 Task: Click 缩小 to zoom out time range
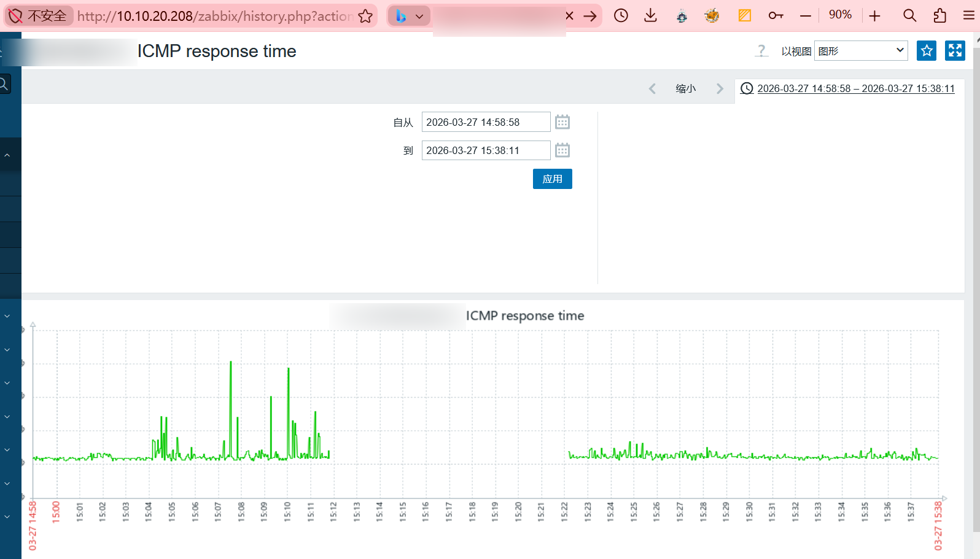click(685, 89)
